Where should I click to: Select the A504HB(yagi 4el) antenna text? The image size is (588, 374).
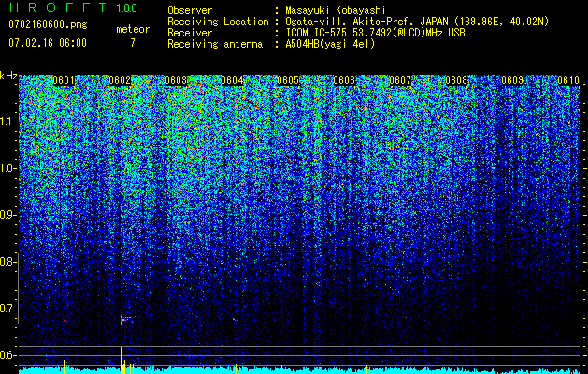click(330, 44)
